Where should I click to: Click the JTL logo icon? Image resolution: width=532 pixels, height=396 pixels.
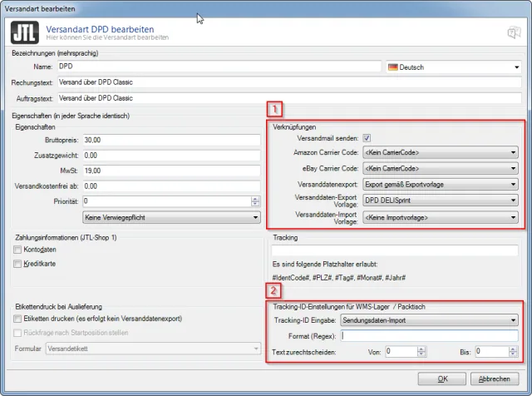(x=25, y=32)
